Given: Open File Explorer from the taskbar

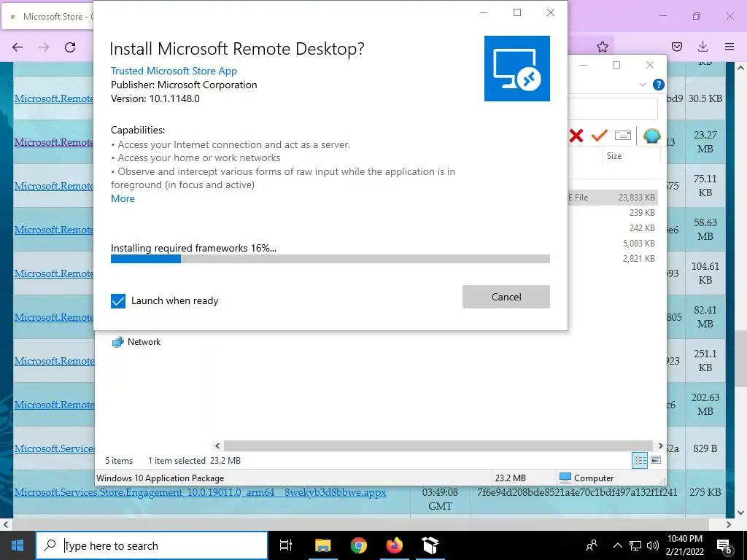Looking at the screenshot, I should click(322, 545).
